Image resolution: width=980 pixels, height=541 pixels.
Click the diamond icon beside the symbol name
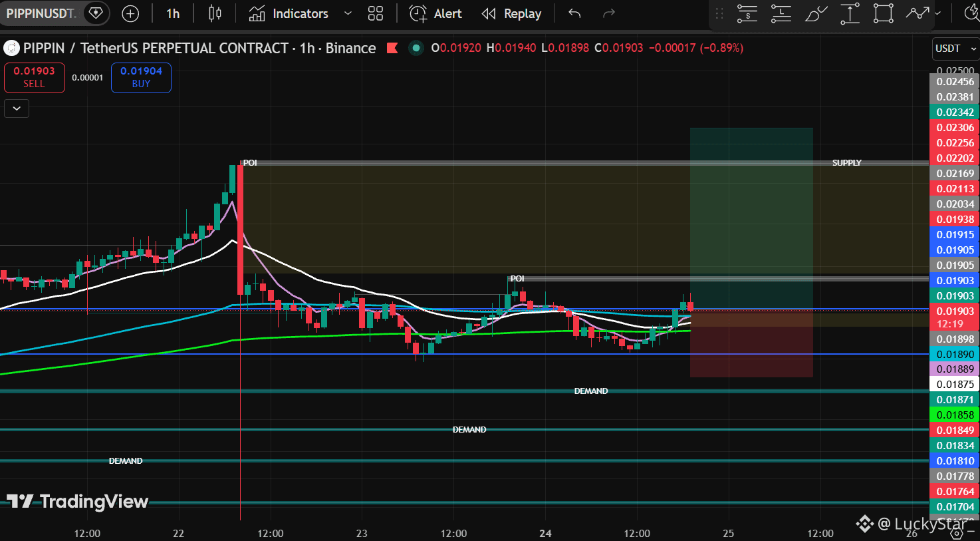coord(96,13)
